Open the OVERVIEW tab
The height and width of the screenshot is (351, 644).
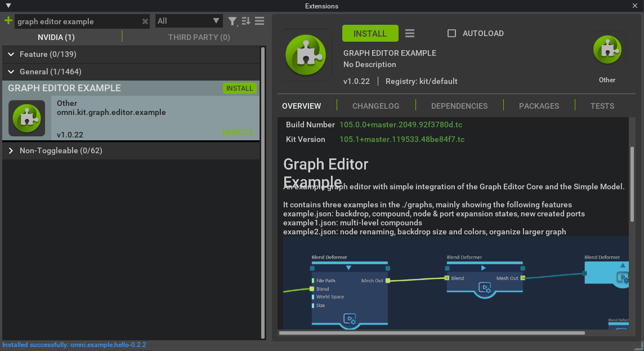tap(302, 106)
